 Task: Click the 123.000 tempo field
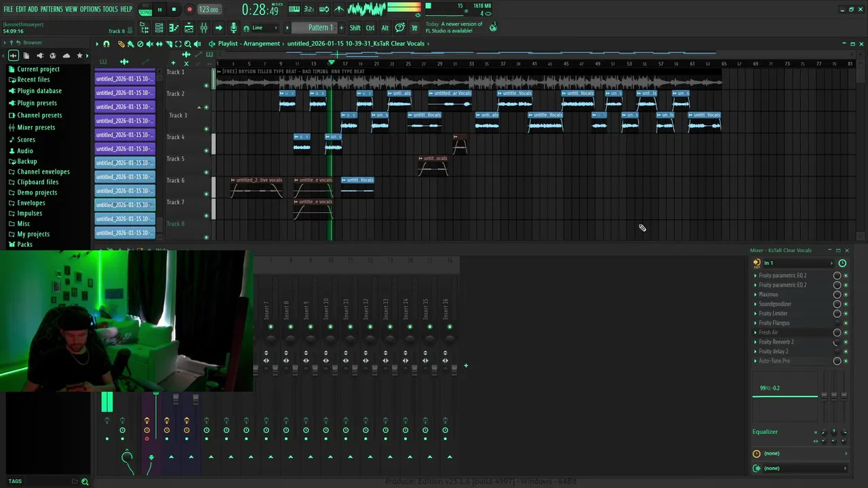point(209,9)
